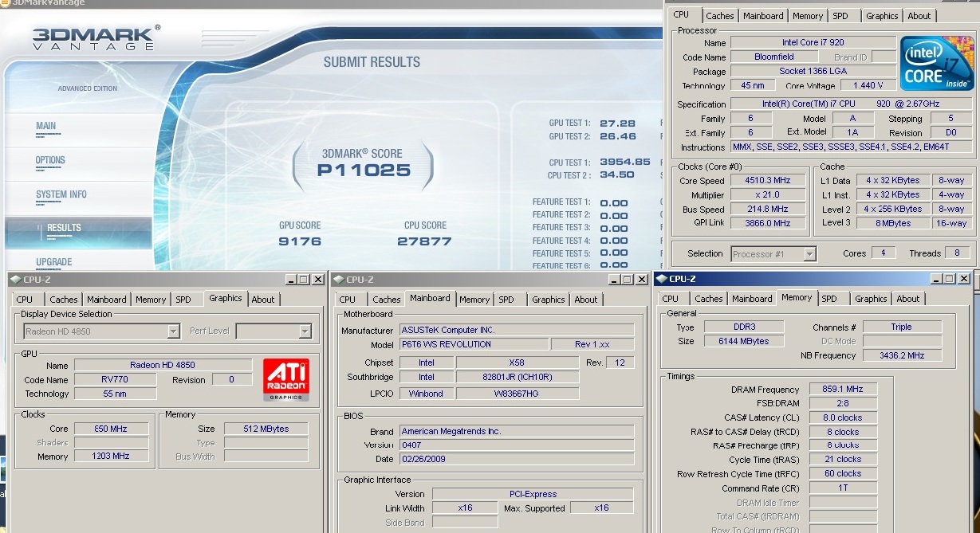This screenshot has width=980, height=533.
Task: Switch to Caches tab in top CPU-Z window
Action: coord(719,16)
